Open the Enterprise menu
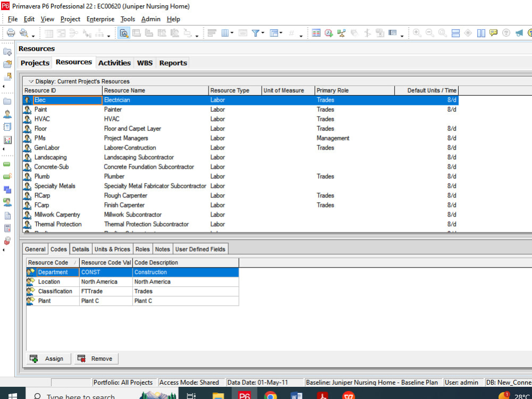 click(x=101, y=19)
